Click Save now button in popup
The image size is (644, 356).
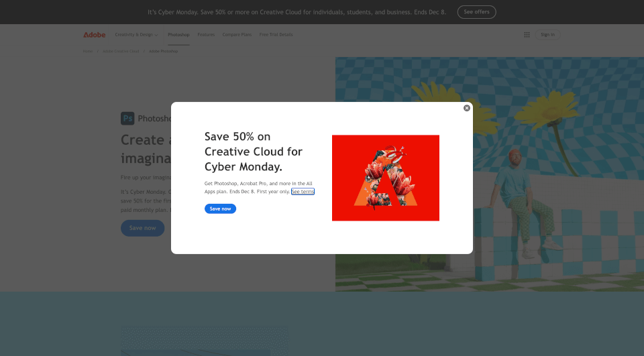pos(220,209)
